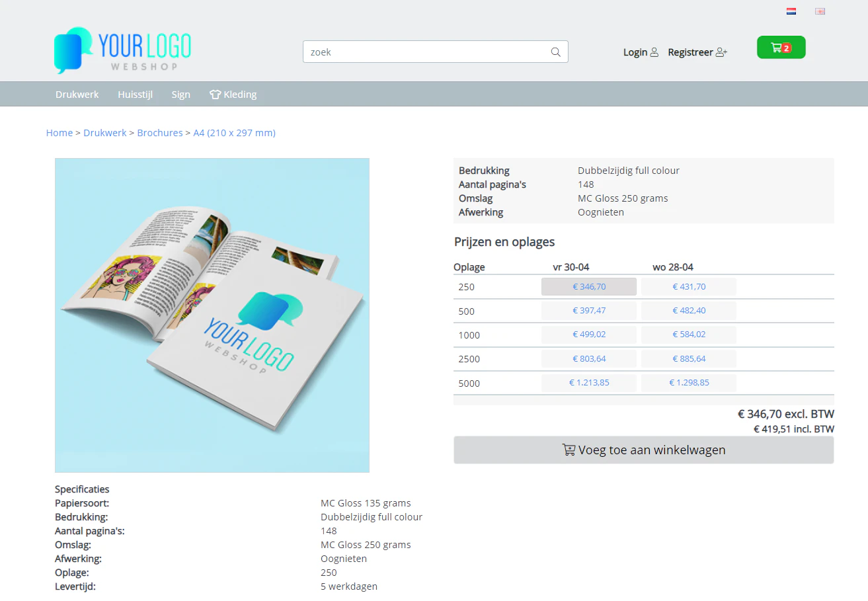Select the € 397,47 price for 500 copies
This screenshot has width=868, height=601.
click(588, 310)
